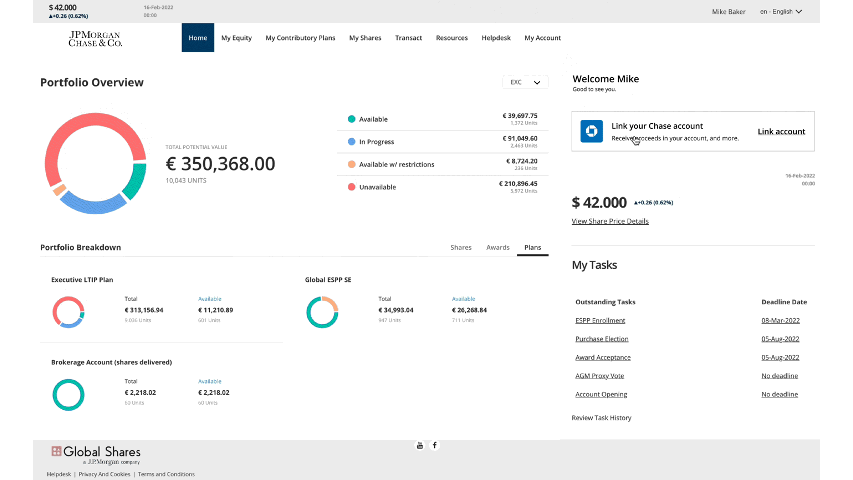Viewport: 853px width, 480px height.
Task: Open Review Task History link
Action: point(601,418)
